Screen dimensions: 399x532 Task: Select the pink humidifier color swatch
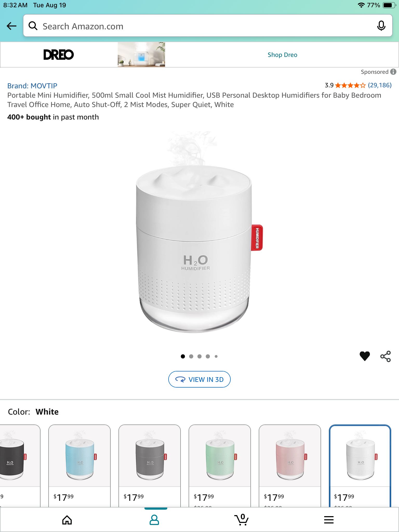pyautogui.click(x=290, y=466)
